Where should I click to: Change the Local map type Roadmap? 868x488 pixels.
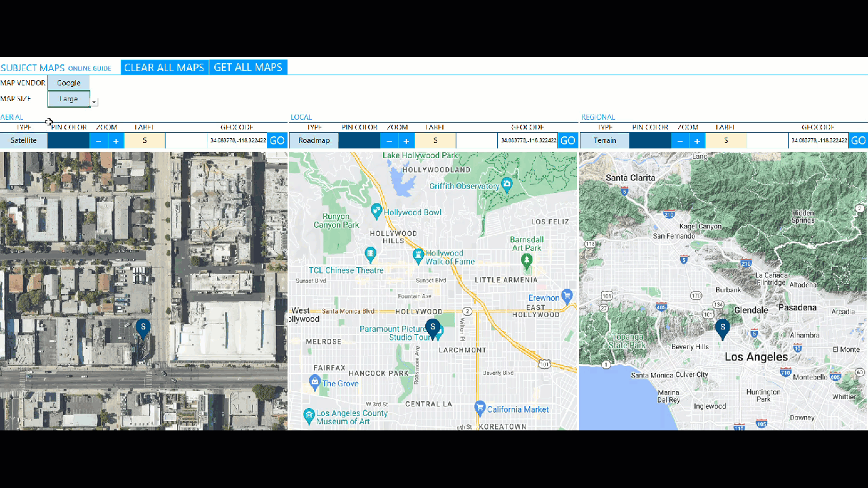pos(314,140)
